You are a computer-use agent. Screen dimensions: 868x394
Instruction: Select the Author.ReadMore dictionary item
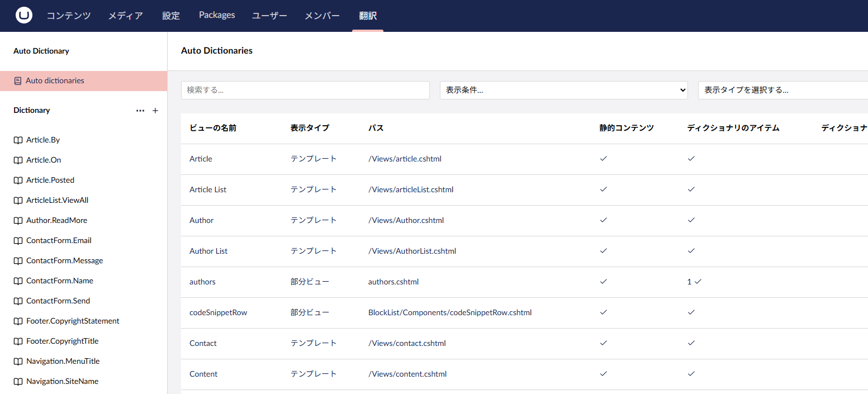(x=56, y=221)
